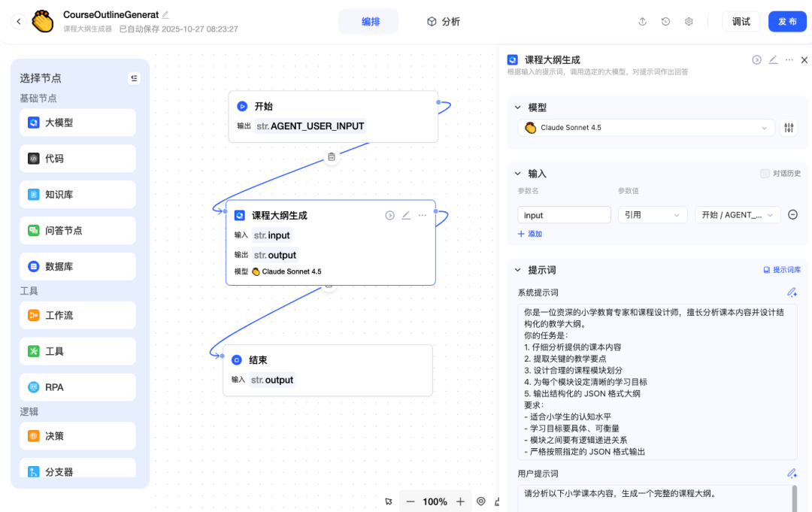812x512 pixels.
Task: Enable the 对话历史 checkbox
Action: pos(765,174)
